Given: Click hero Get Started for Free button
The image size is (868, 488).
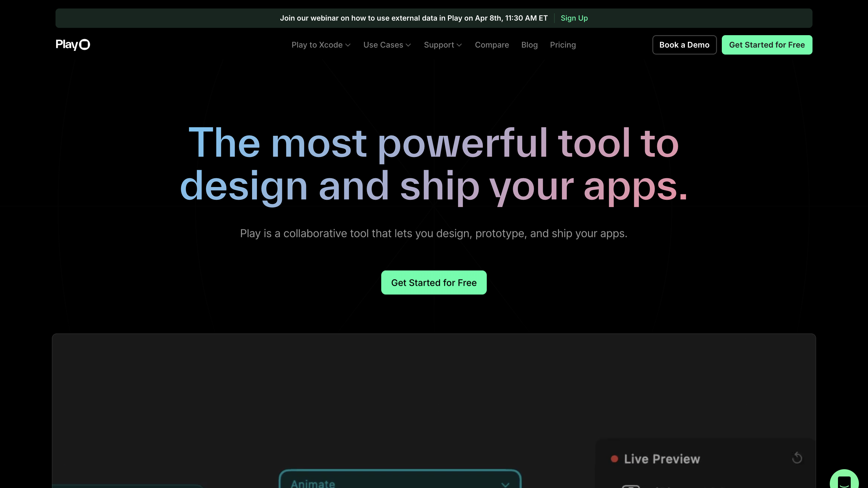Looking at the screenshot, I should click(x=434, y=282).
